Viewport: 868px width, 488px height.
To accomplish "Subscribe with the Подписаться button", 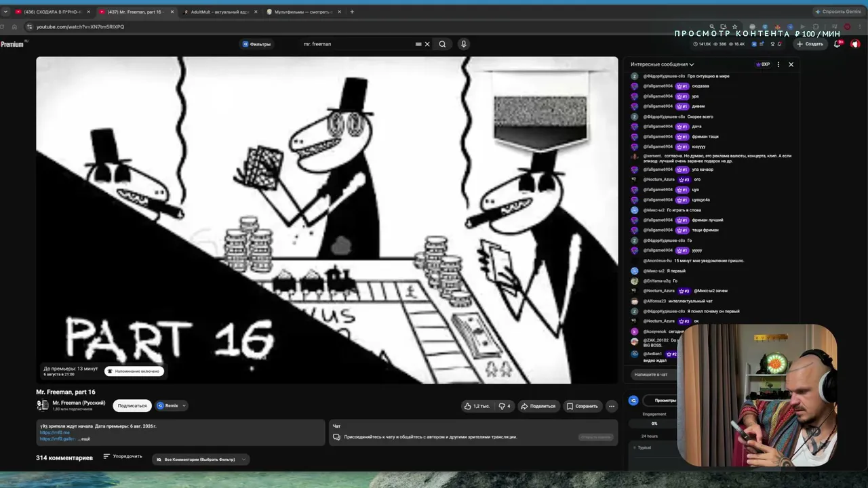I will 132,405.
